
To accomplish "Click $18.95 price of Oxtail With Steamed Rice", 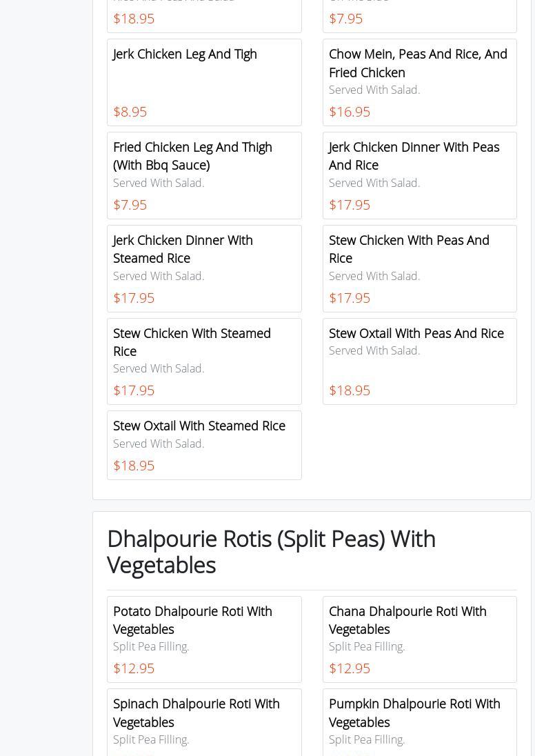I will (x=134, y=466).
